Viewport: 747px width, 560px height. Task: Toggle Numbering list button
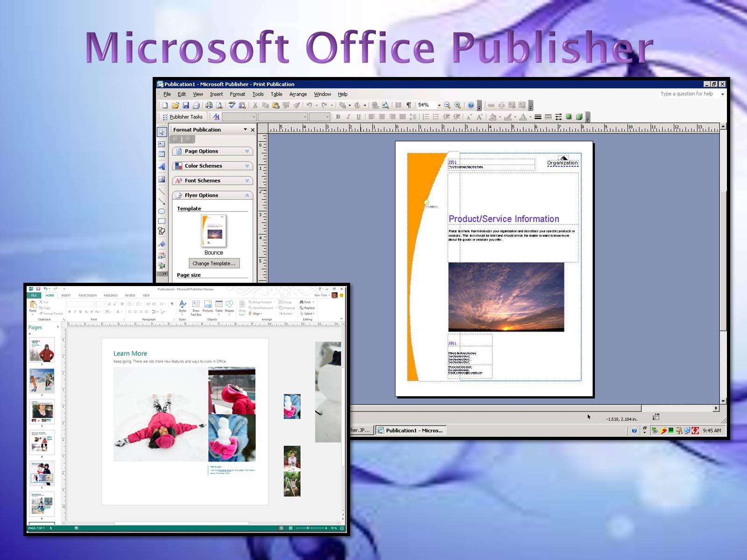pyautogui.click(x=426, y=117)
